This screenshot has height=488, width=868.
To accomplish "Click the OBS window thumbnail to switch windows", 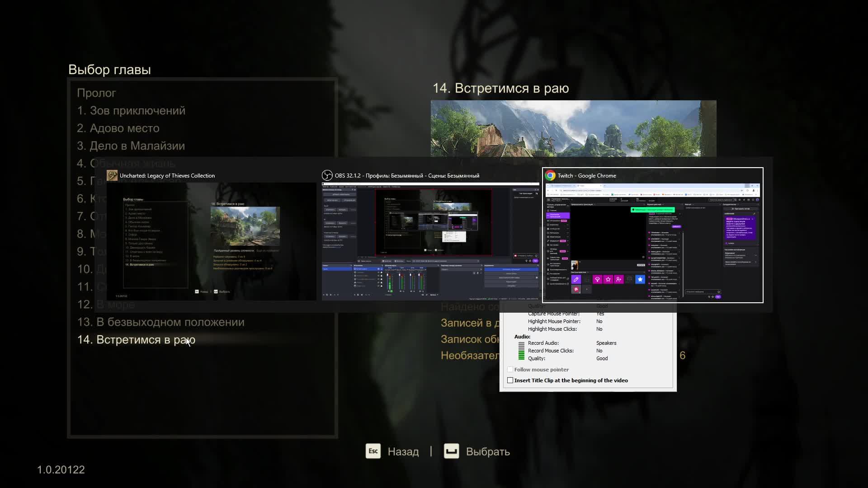I will (x=429, y=239).
